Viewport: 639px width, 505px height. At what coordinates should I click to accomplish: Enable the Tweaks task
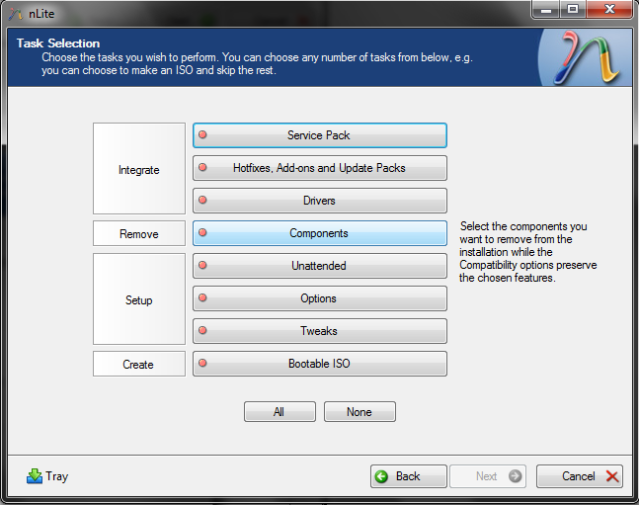click(x=320, y=331)
